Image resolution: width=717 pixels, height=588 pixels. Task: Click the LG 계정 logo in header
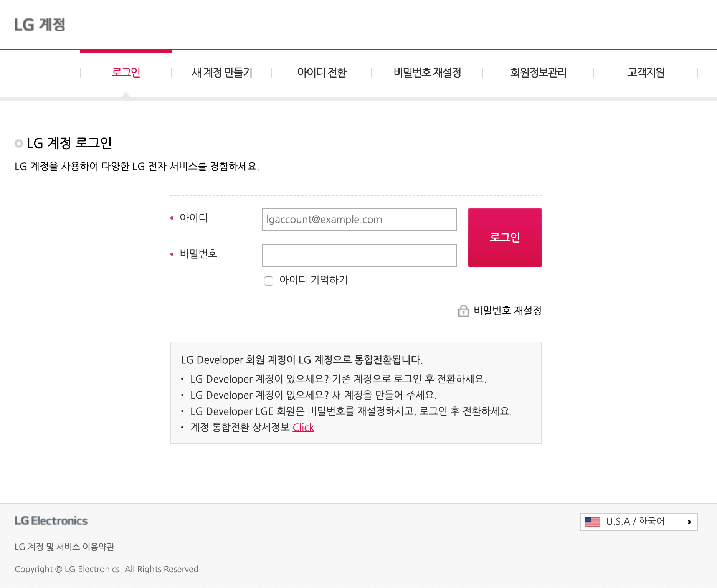tap(40, 25)
